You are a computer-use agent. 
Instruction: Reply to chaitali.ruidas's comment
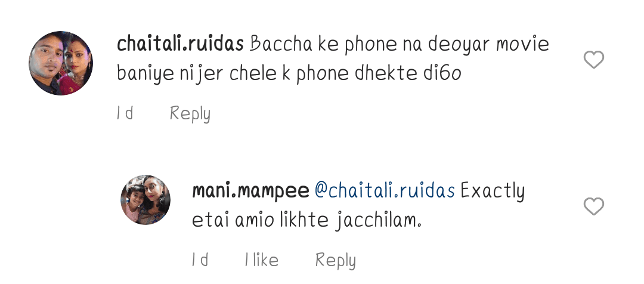(190, 114)
